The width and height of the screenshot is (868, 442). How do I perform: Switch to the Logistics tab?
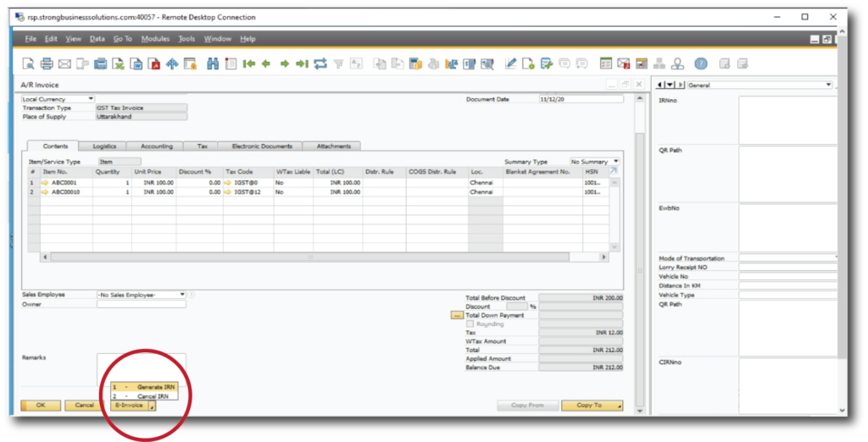pos(104,146)
